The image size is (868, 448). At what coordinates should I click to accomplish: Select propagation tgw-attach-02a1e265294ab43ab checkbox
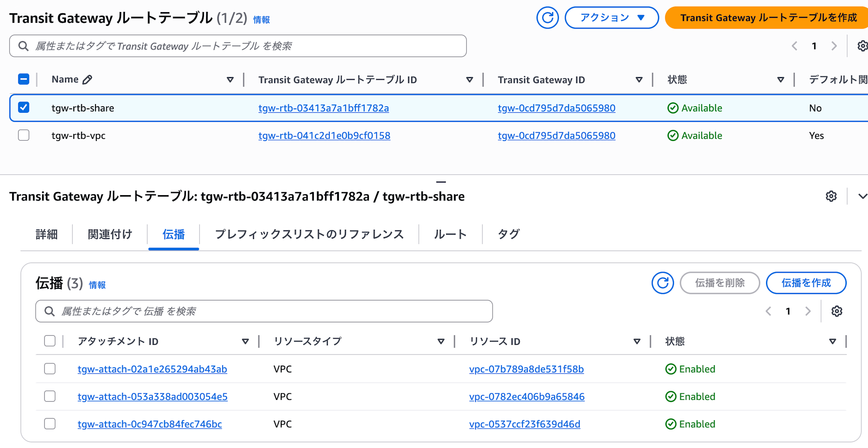click(50, 369)
